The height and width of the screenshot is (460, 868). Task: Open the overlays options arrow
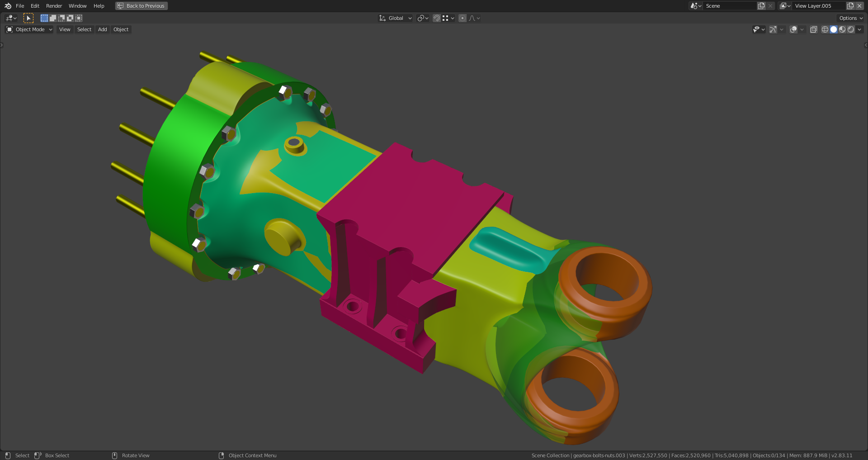pos(802,29)
